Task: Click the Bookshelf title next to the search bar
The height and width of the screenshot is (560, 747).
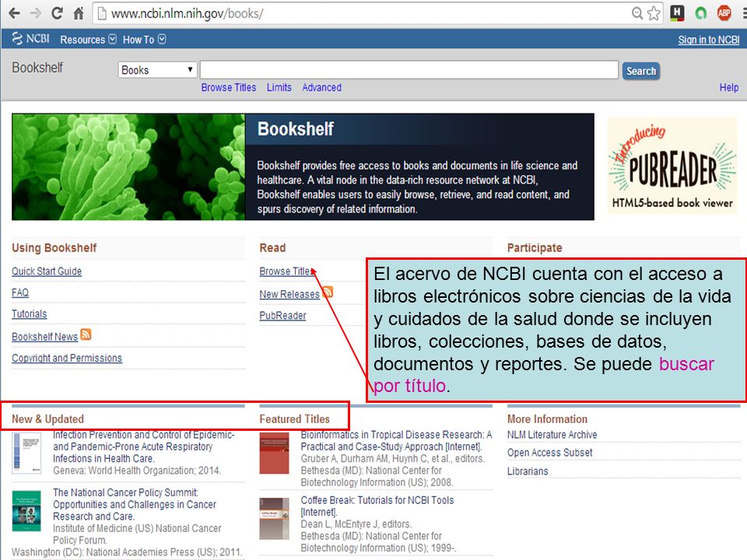Action: [x=37, y=68]
